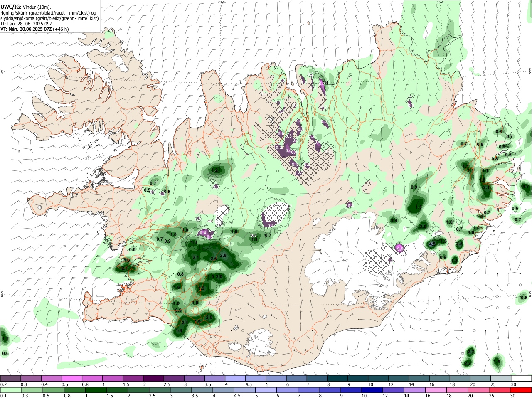Image resolution: width=532 pixels, height=399 pixels.
Task: Click the '0.1' label of the rain legend
Action: click(x=3, y=396)
